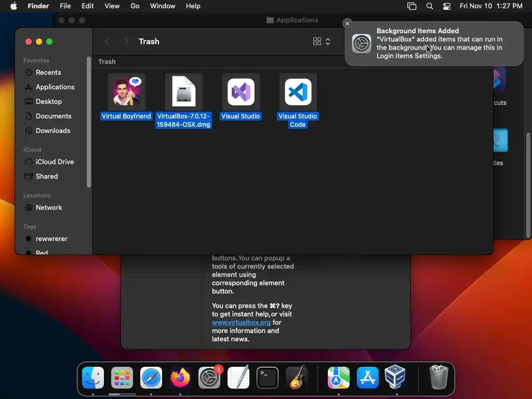
Task: Select the VirtualBox-7.0.12 dmg file icon
Action: tap(183, 91)
